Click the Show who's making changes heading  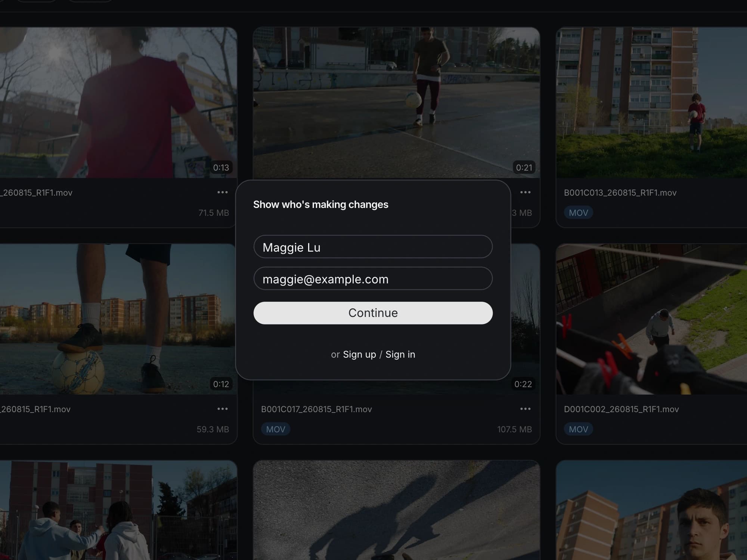click(x=320, y=205)
